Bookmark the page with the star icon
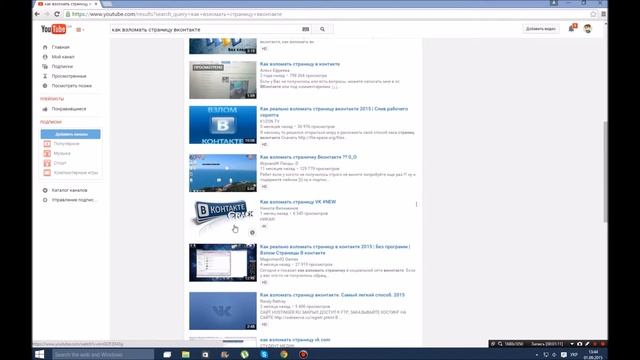This screenshot has width=640, height=360. click(x=593, y=14)
